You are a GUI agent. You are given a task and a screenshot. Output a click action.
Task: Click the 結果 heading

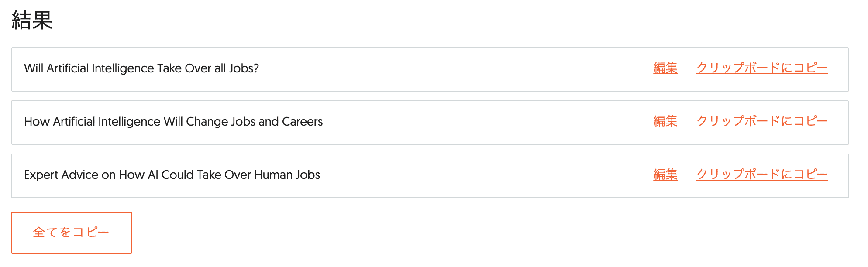click(x=31, y=19)
